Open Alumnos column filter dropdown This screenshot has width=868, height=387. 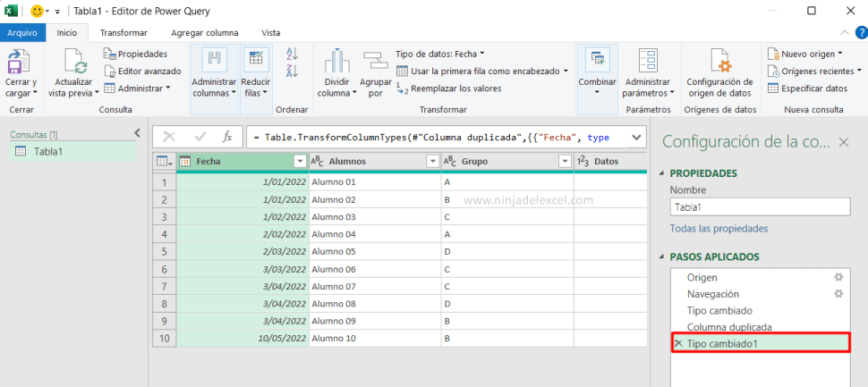(x=432, y=162)
